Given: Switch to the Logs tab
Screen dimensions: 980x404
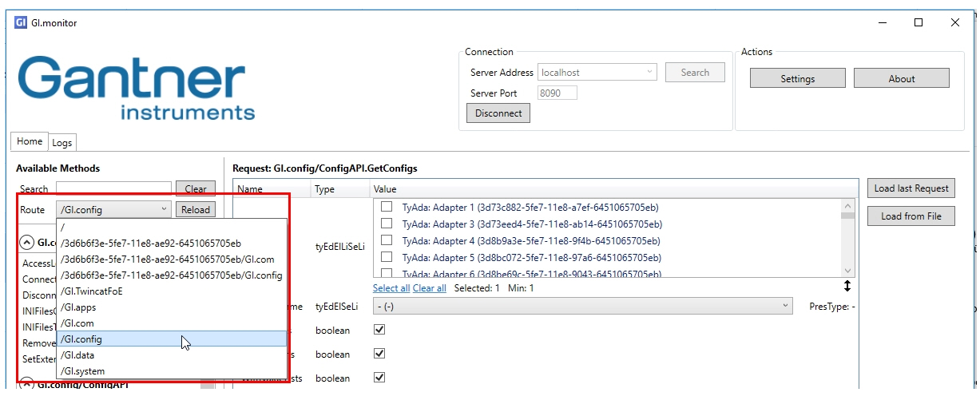Looking at the screenshot, I should tap(62, 143).
